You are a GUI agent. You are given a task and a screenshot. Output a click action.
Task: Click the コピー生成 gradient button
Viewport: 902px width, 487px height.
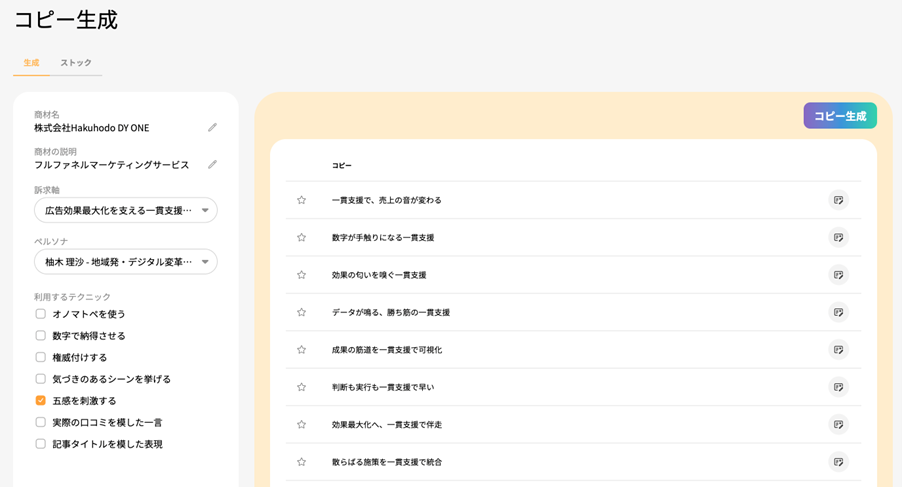840,116
